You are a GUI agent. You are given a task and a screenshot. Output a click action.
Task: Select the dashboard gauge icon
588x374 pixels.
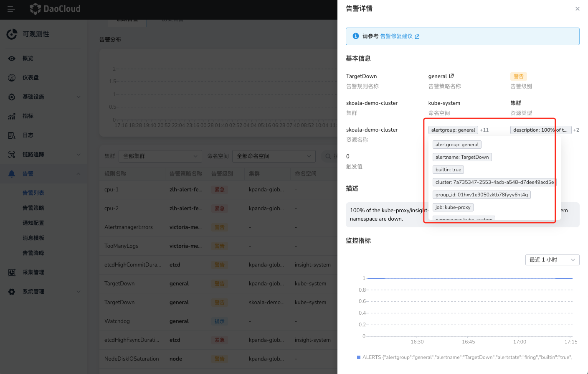(x=12, y=78)
